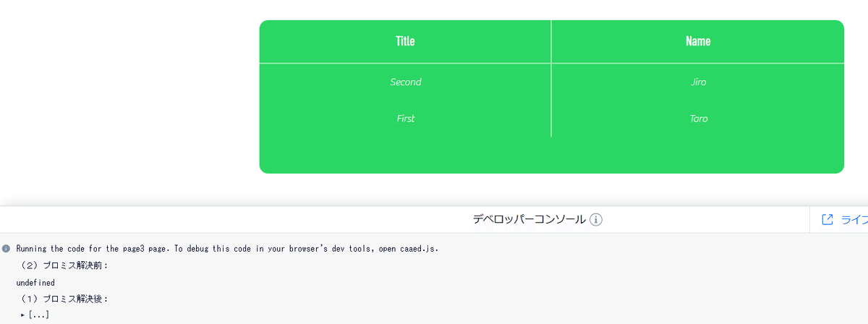Select the Taro table cell
Viewport: 868px width, 324px height.
point(698,119)
